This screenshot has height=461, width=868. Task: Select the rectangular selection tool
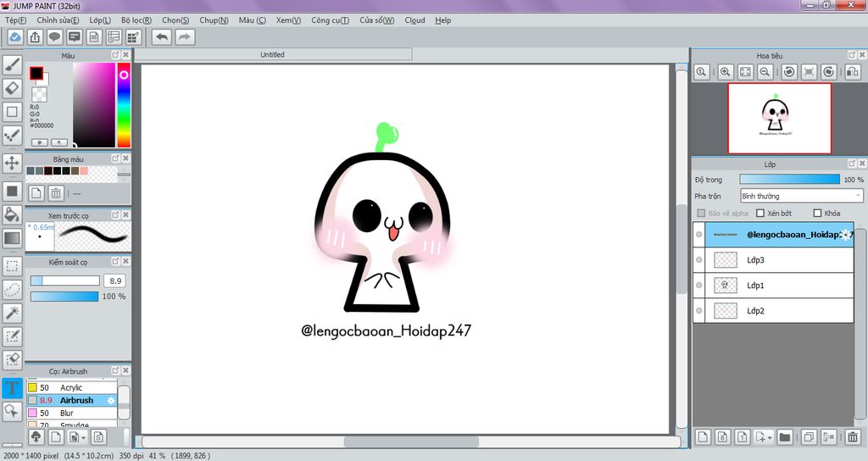pyautogui.click(x=12, y=265)
